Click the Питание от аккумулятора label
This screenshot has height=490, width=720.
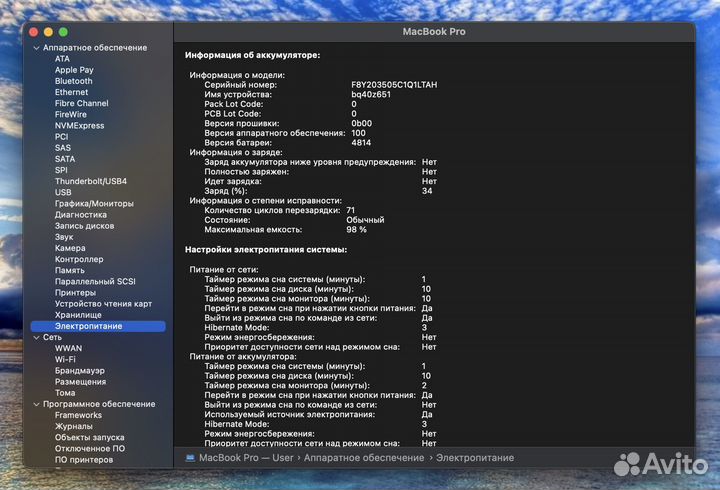[243, 356]
